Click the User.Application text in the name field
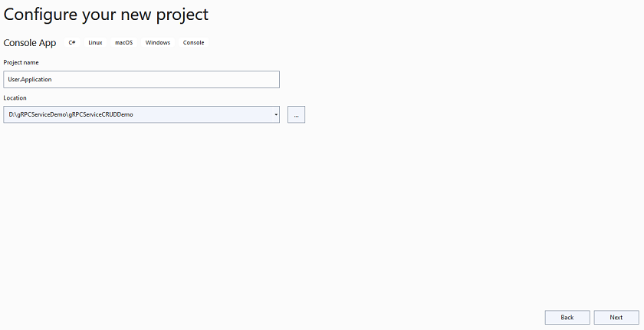 30,79
